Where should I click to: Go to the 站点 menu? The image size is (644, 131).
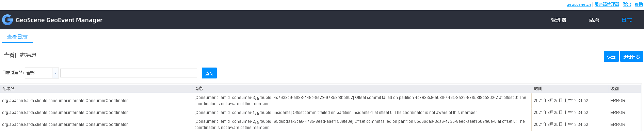pos(594,20)
